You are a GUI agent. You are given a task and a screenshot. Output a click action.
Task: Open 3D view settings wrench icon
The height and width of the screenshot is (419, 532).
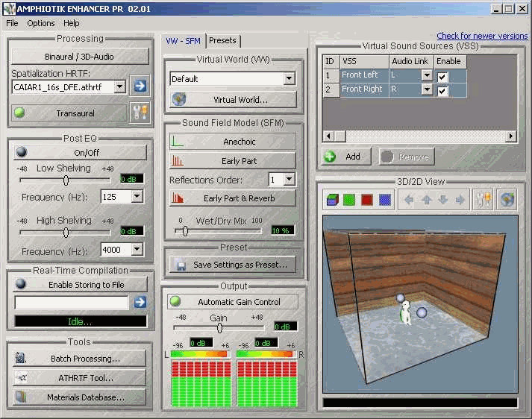(x=483, y=200)
